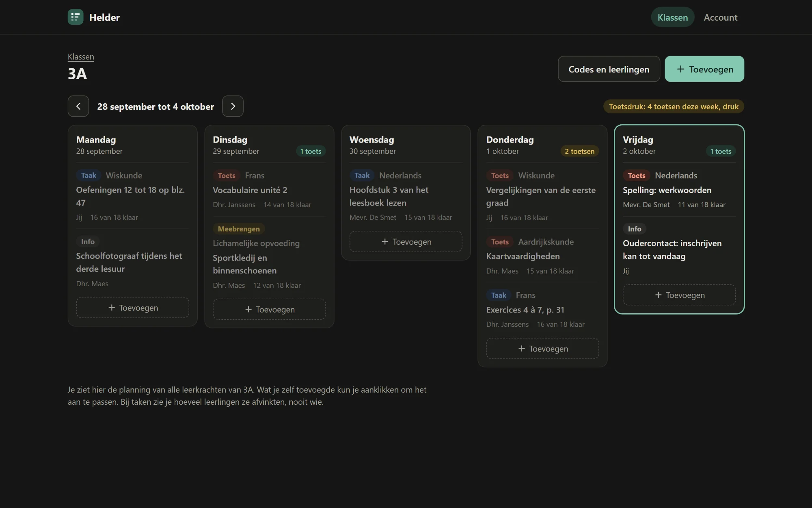Screen dimensions: 812x508
Task: Click the Info tag in Vrijdag
Action: coord(635,229)
